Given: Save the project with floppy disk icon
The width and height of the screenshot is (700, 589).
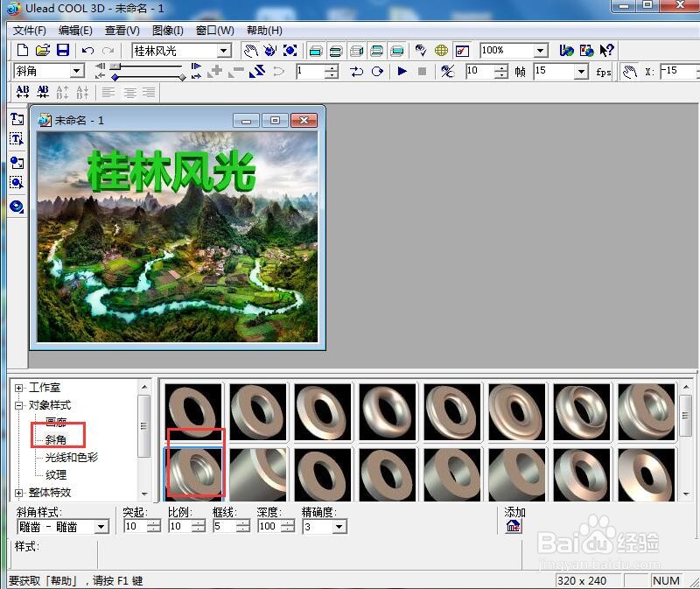Looking at the screenshot, I should point(63,51).
